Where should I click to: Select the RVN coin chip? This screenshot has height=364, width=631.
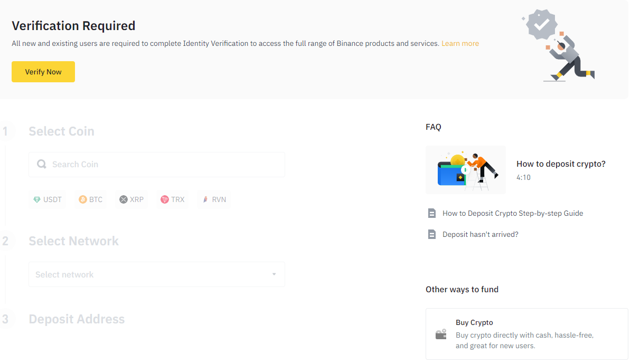(x=214, y=199)
